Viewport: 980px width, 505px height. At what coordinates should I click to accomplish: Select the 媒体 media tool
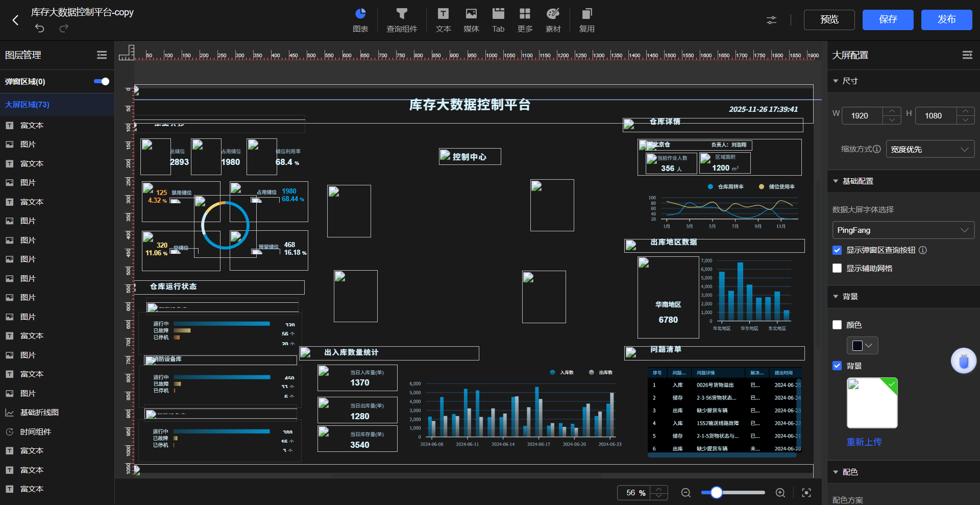[x=471, y=20]
